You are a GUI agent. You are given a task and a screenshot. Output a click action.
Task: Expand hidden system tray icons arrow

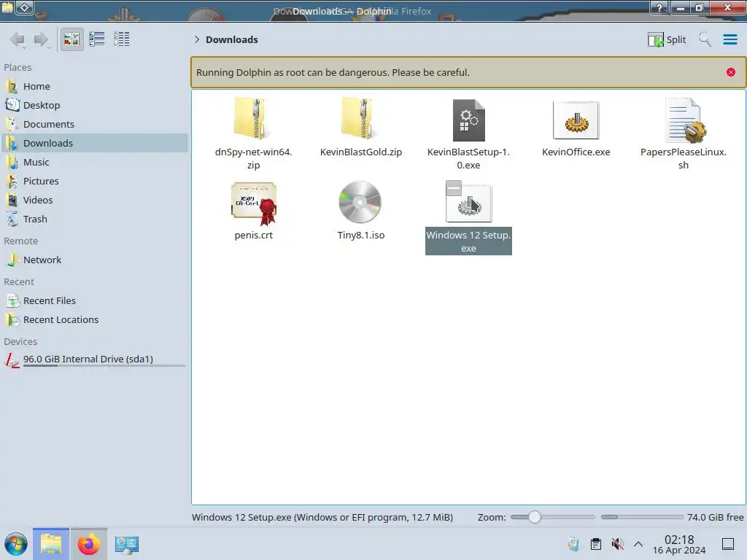(638, 544)
